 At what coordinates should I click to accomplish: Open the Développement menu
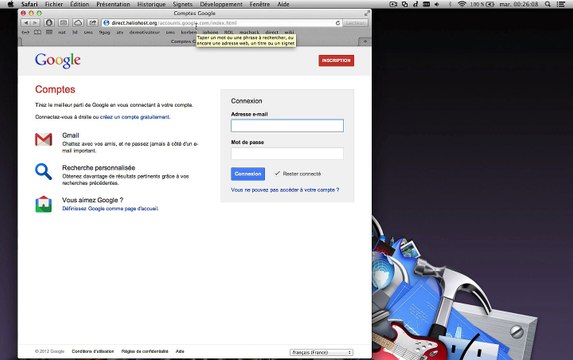tap(221, 4)
